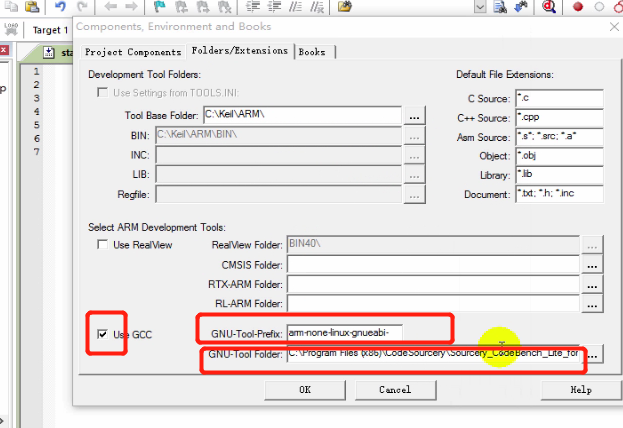Viewport: 623px width, 428px height.
Task: Enable the Use RealView checkbox
Action: pos(102,245)
